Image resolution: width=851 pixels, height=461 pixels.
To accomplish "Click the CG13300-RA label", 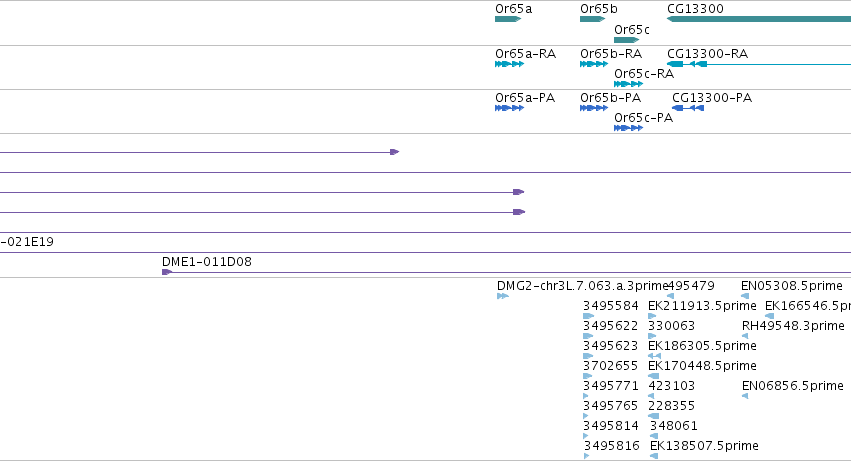I will [x=708, y=54].
